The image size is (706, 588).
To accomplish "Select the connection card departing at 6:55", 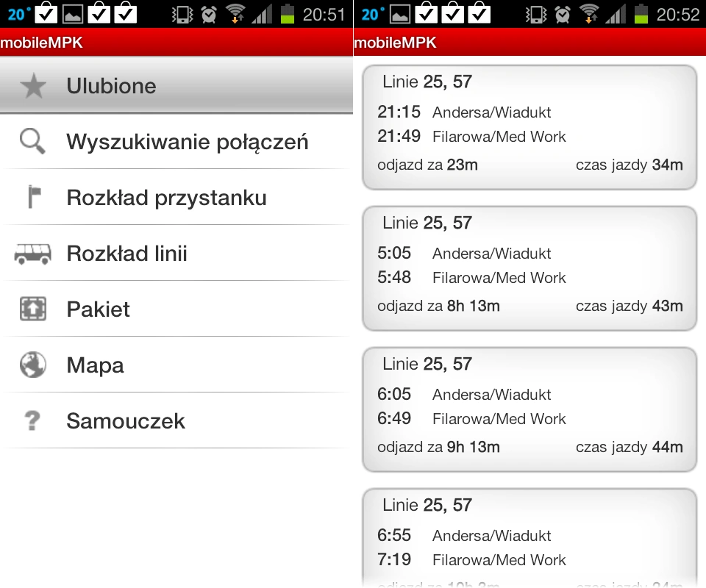I will (x=529, y=538).
